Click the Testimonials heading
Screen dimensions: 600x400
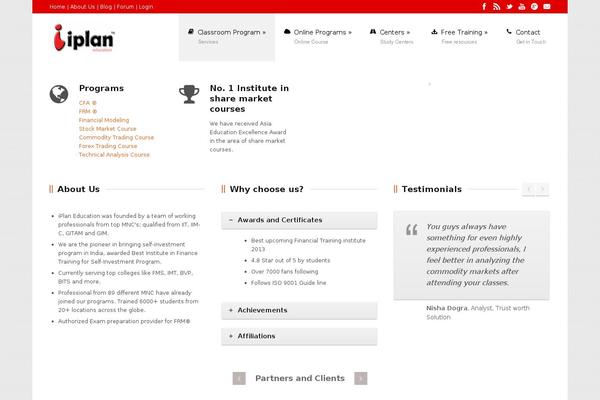click(x=432, y=189)
